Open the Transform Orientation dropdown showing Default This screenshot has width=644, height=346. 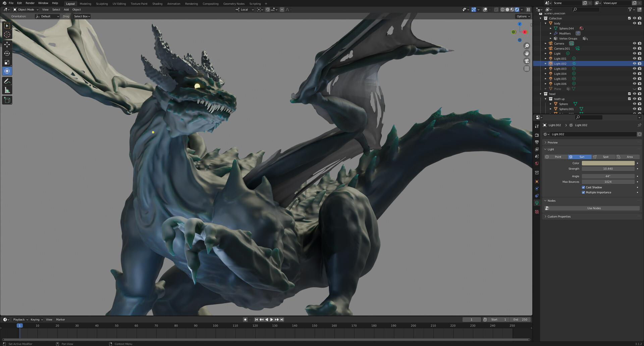point(47,16)
